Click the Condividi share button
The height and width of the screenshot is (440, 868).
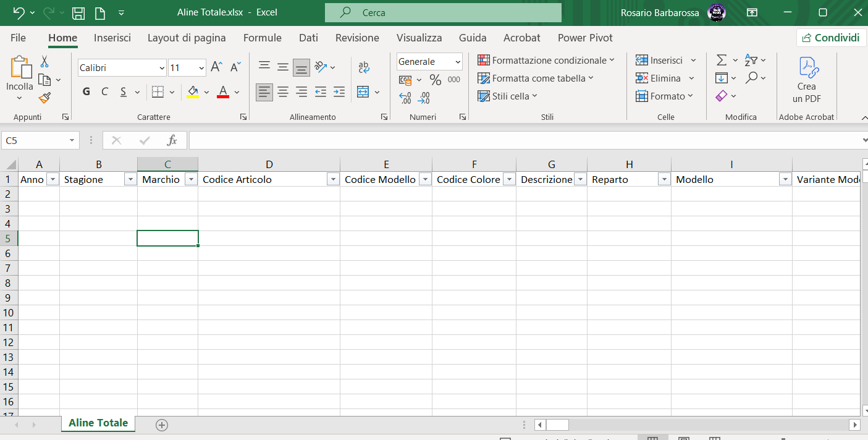tap(830, 38)
